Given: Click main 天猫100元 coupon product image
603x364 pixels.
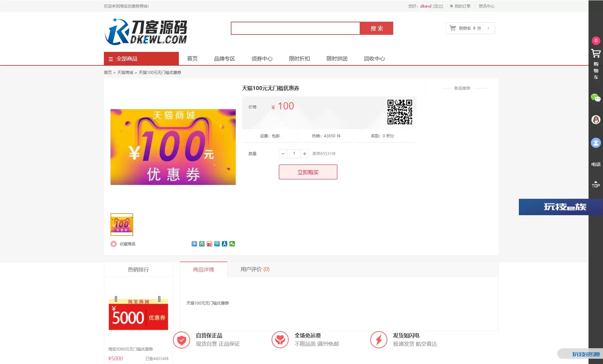Looking at the screenshot, I should 173,147.
